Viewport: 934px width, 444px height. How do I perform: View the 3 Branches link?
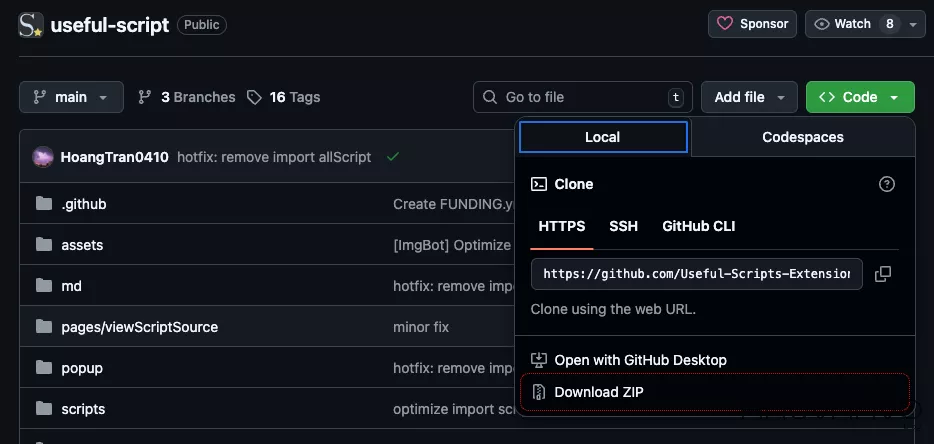click(186, 97)
